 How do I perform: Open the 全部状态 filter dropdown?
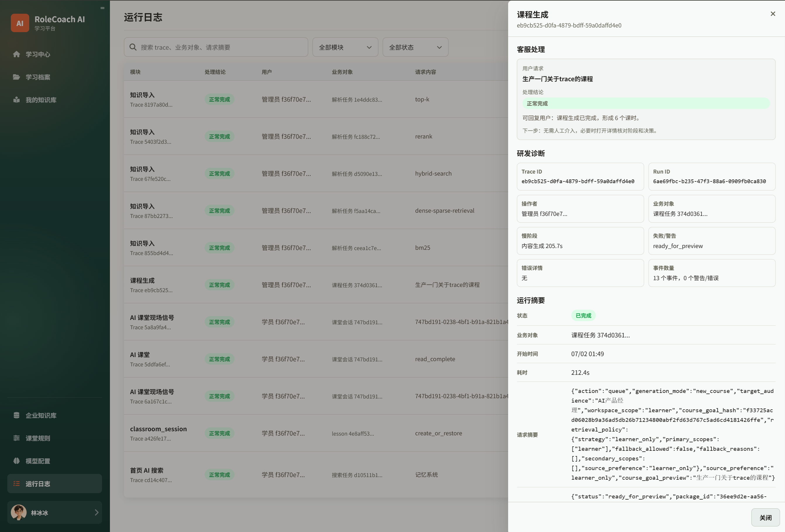tap(415, 47)
